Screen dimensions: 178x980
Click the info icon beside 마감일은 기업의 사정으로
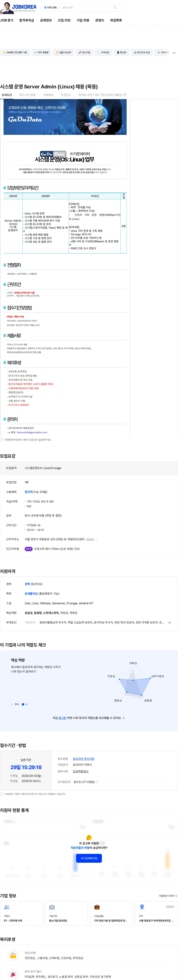(2, 794)
